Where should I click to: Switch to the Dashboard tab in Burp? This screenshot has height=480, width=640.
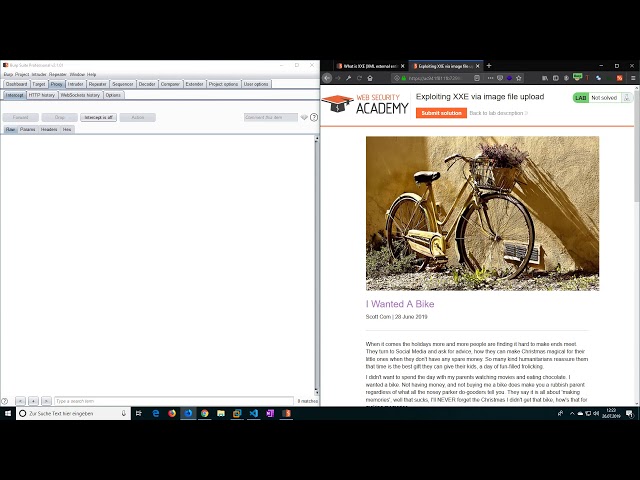[x=16, y=84]
